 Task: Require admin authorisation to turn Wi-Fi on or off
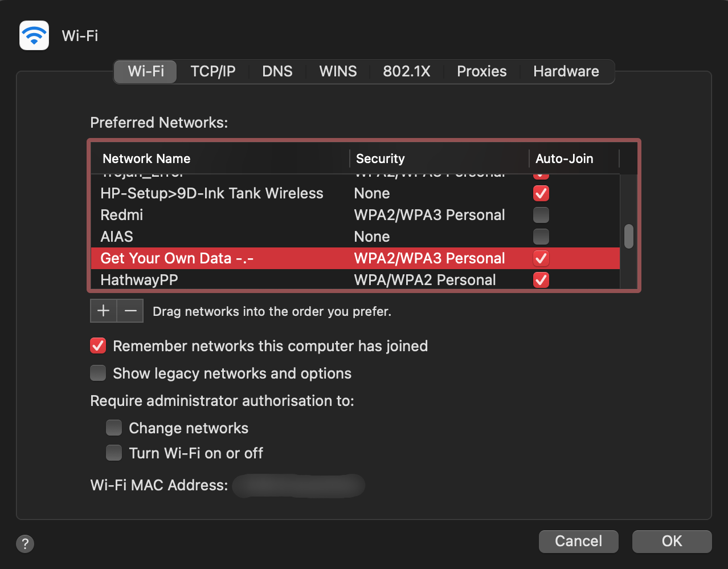[113, 453]
